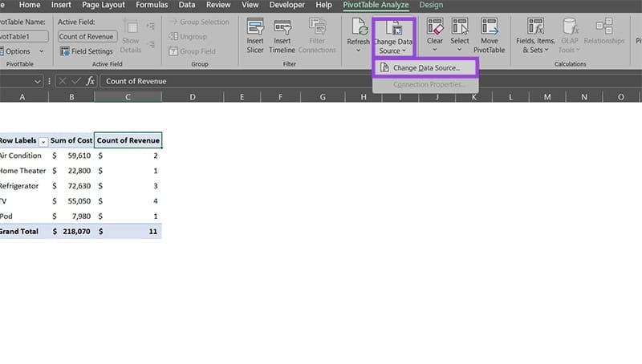Click the Group Field command

coord(192,51)
